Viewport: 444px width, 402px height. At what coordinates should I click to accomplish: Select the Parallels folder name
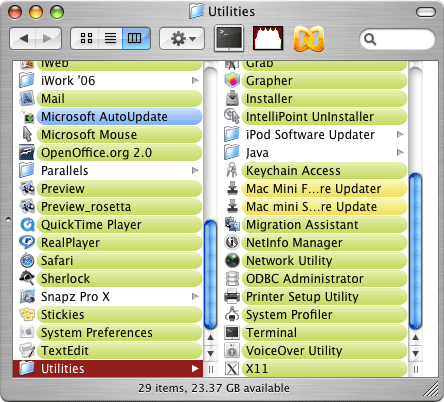click(x=65, y=171)
